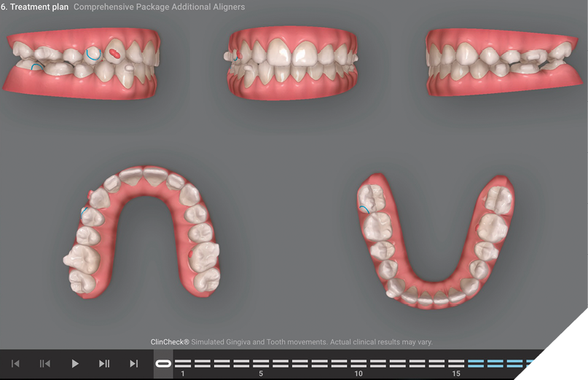This screenshot has height=380, width=588.
Task: Select aligner stage 9 on timeline
Action: click(x=339, y=363)
